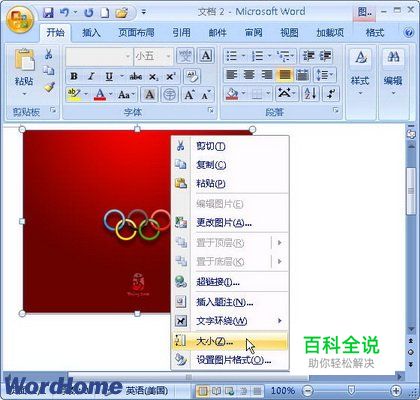Save document via Quick Access toolbar
420x400 pixels.
(49, 13)
